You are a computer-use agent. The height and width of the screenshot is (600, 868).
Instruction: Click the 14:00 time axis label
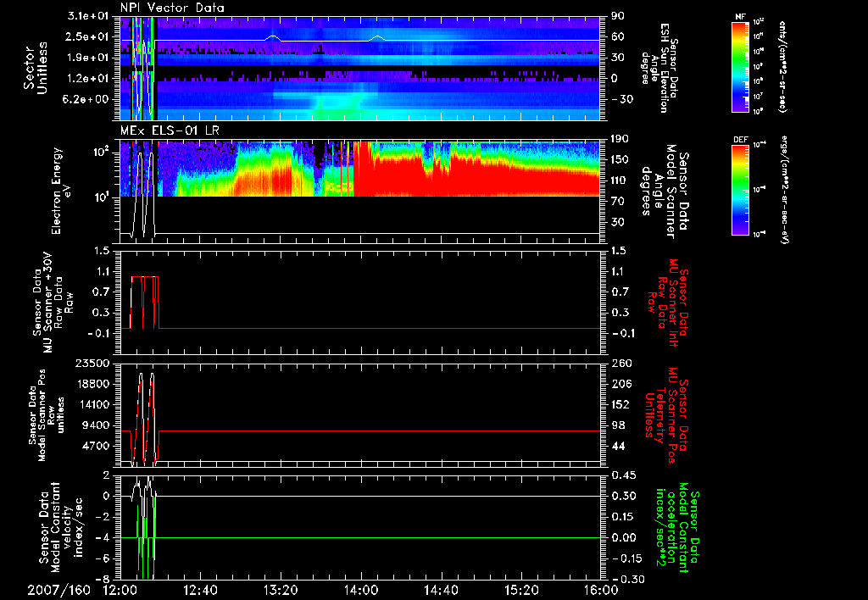(x=361, y=590)
